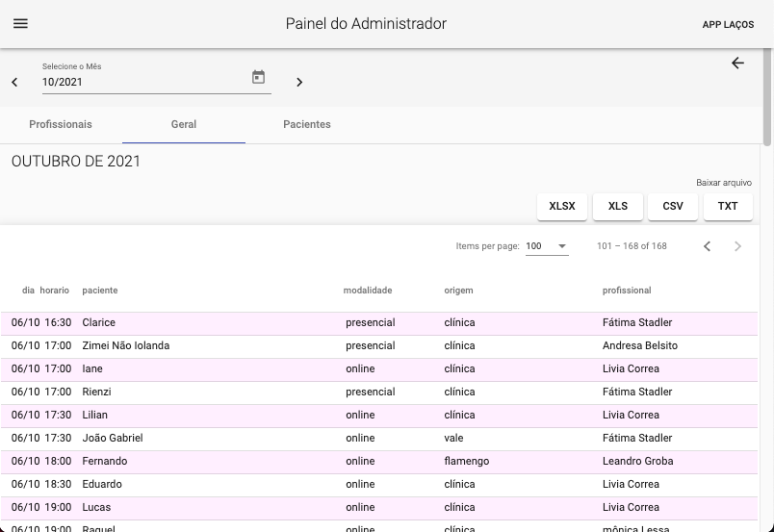The width and height of the screenshot is (774, 532).
Task: Select the Clarice patient row
Action: [379, 322]
